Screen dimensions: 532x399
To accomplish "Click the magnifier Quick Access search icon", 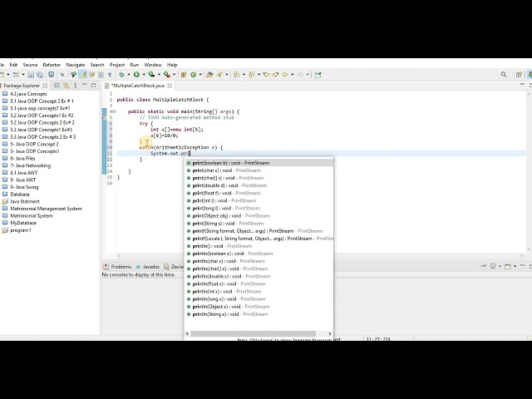I will point(504,75).
